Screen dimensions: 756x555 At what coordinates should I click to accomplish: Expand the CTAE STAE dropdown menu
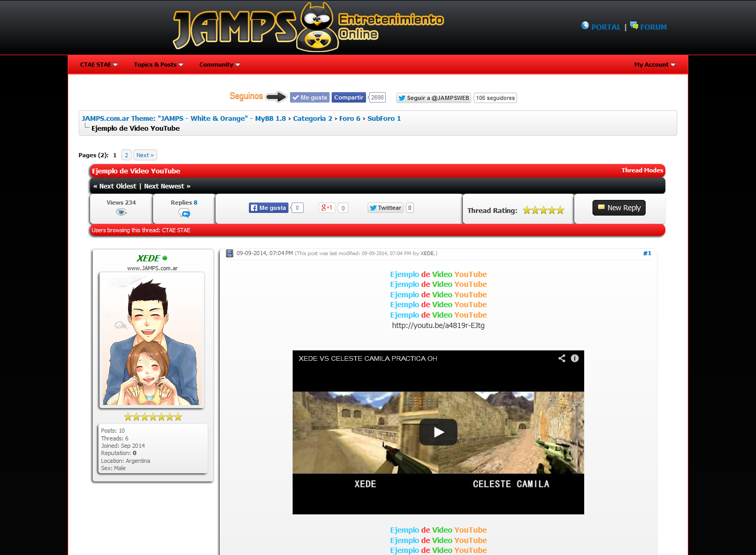tap(99, 65)
